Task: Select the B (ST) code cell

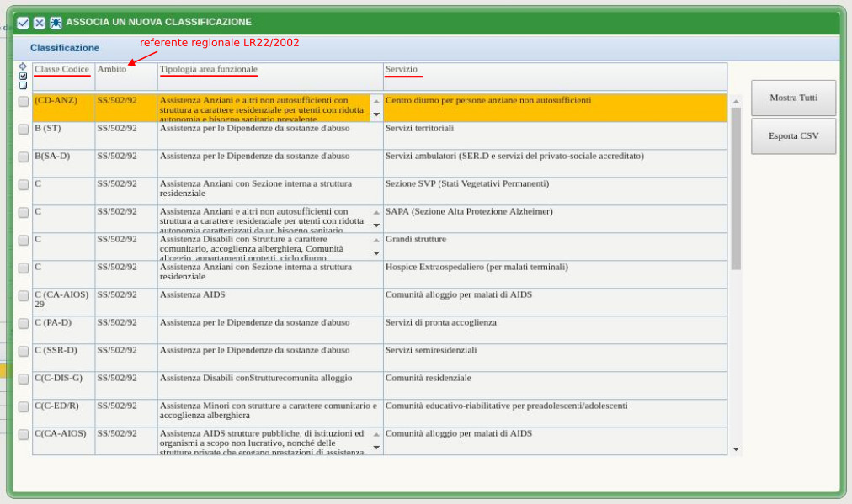Action: pos(64,135)
